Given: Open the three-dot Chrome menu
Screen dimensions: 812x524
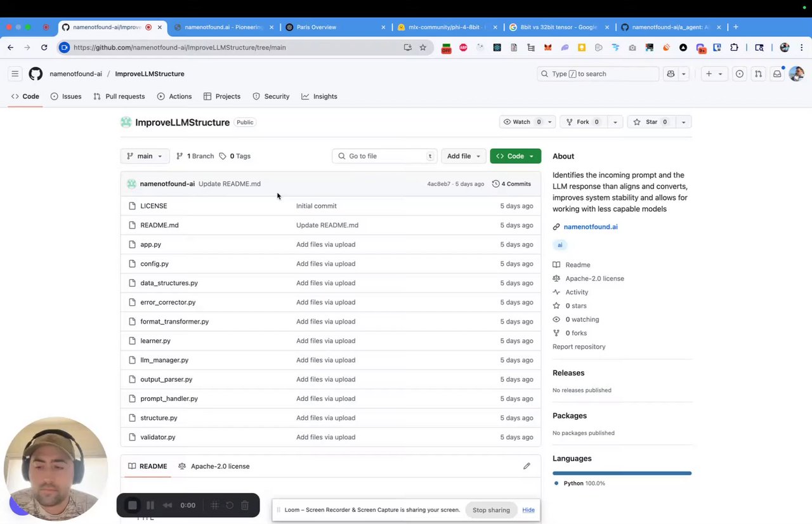Looking at the screenshot, I should [802, 48].
